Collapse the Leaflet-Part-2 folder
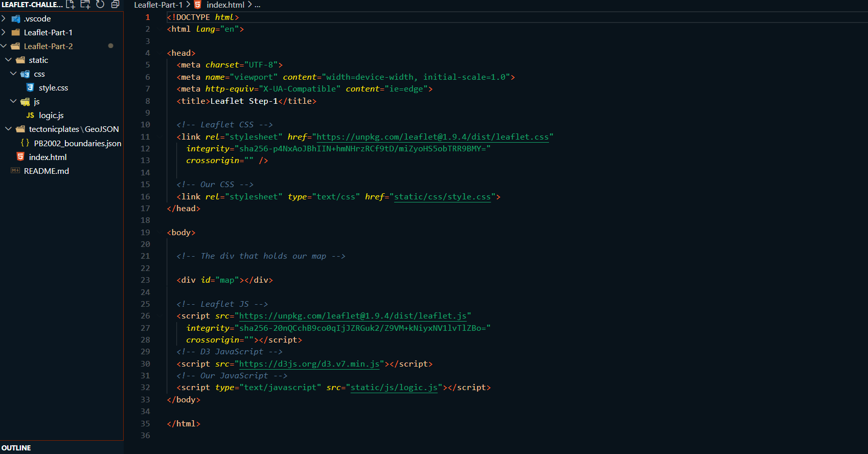This screenshot has width=868, height=454. pos(4,46)
